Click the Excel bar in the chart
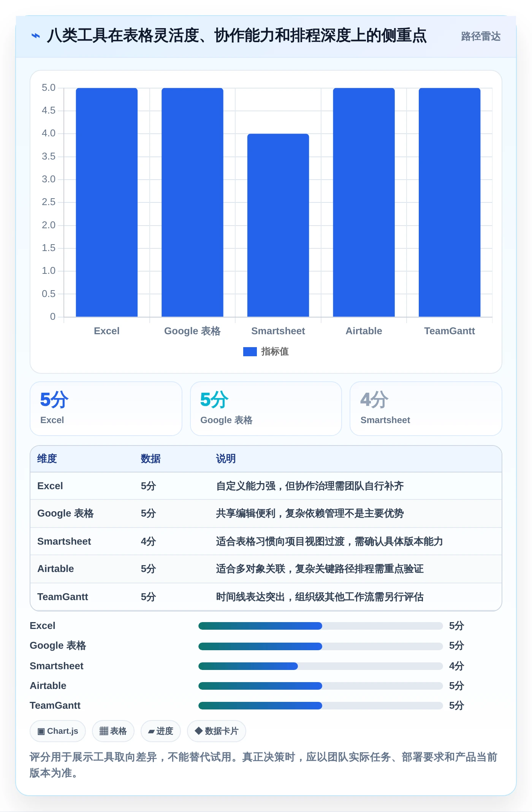The image size is (532, 812). pos(107,202)
